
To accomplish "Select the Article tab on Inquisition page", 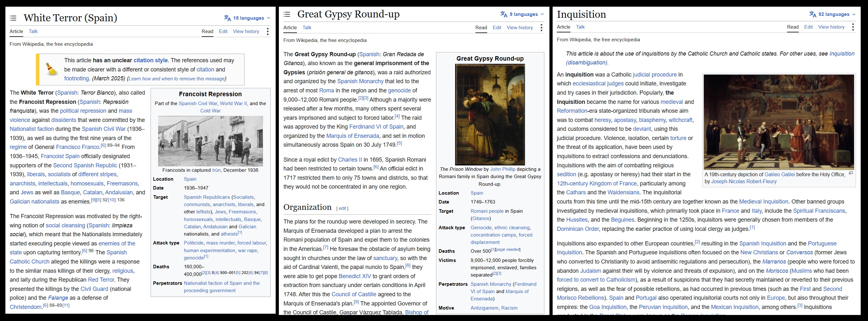I will coord(563,27).
